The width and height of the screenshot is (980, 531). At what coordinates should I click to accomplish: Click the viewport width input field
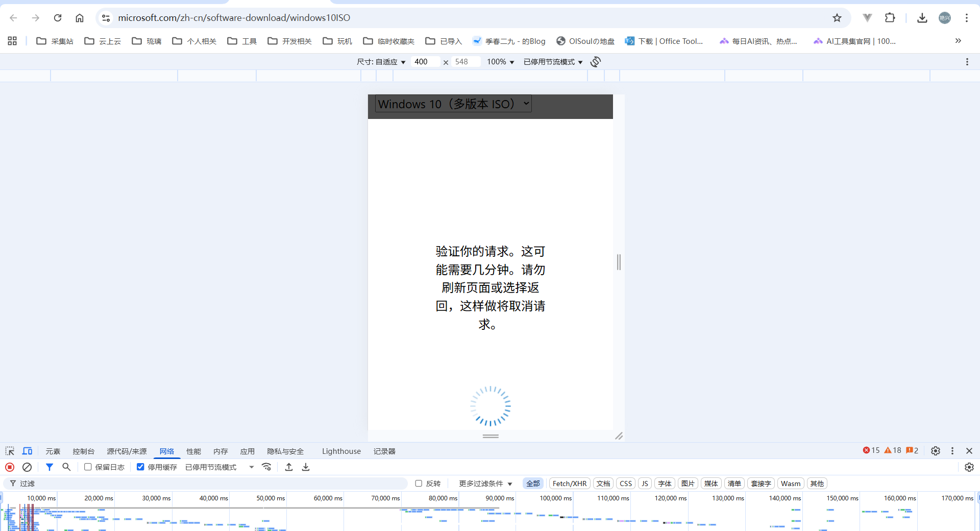[x=425, y=62]
